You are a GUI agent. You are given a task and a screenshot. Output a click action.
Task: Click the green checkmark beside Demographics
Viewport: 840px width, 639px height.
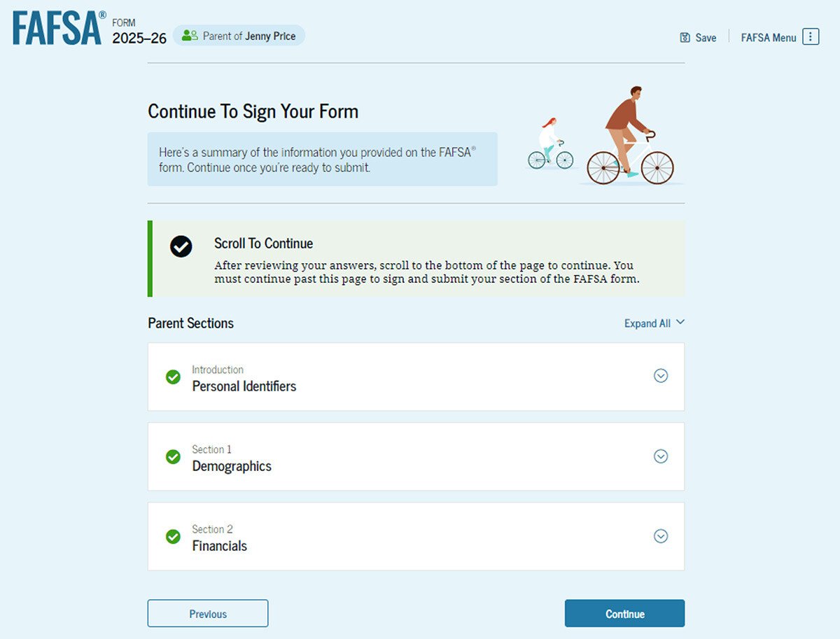pos(173,457)
